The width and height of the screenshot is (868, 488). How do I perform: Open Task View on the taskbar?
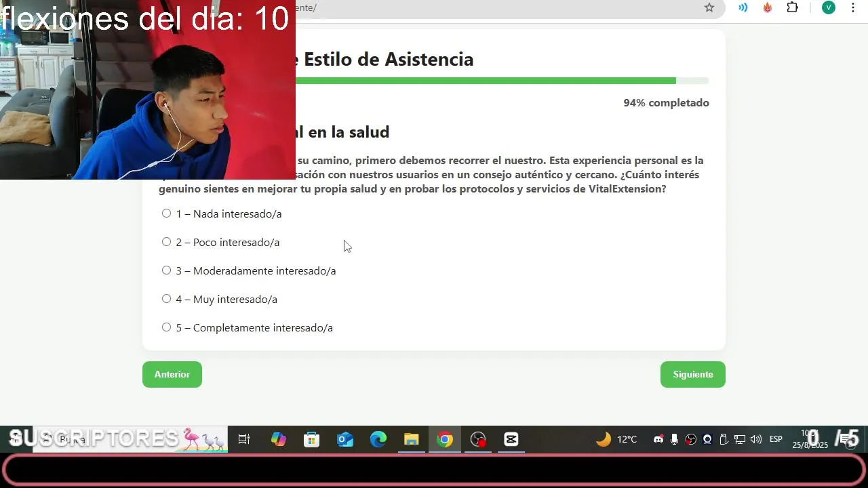[x=244, y=439]
